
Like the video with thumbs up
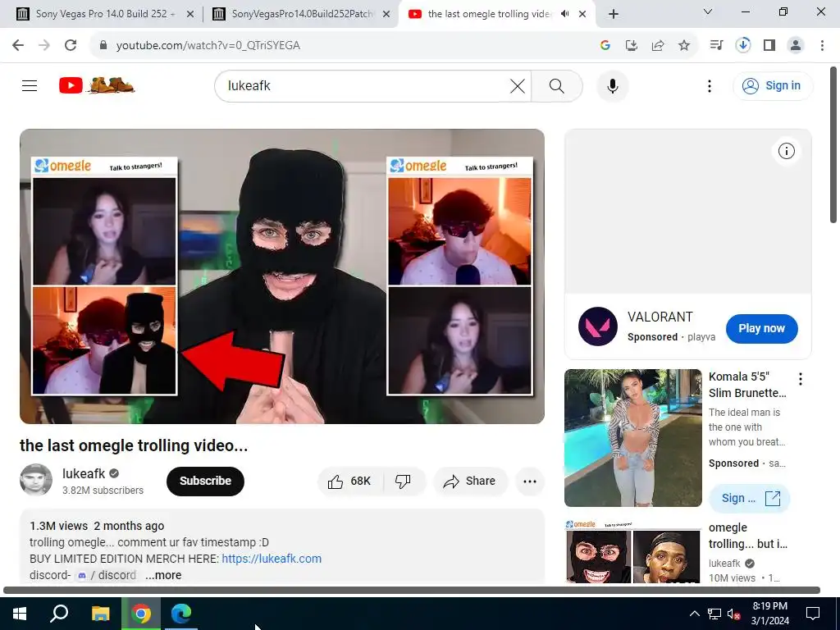coord(349,481)
